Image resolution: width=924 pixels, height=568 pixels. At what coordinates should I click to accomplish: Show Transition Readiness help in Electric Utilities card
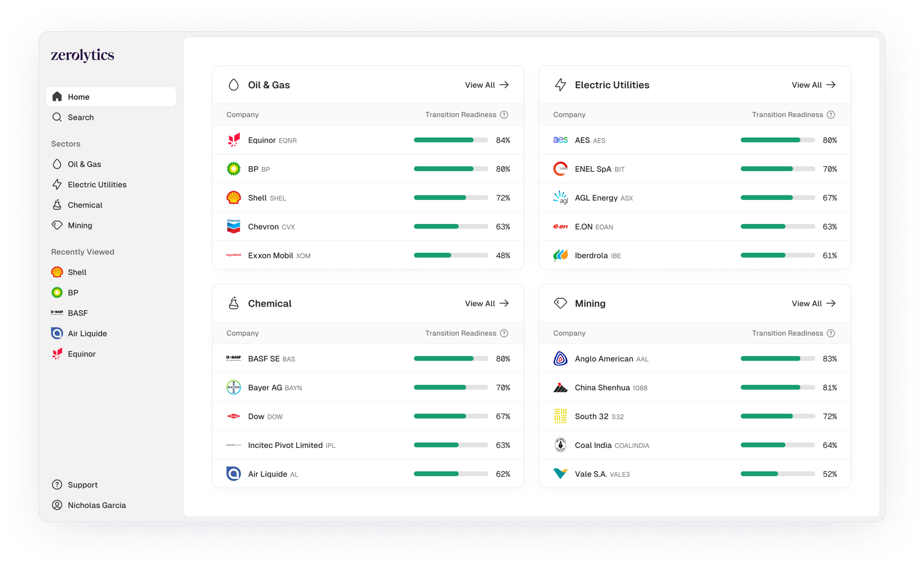point(831,115)
